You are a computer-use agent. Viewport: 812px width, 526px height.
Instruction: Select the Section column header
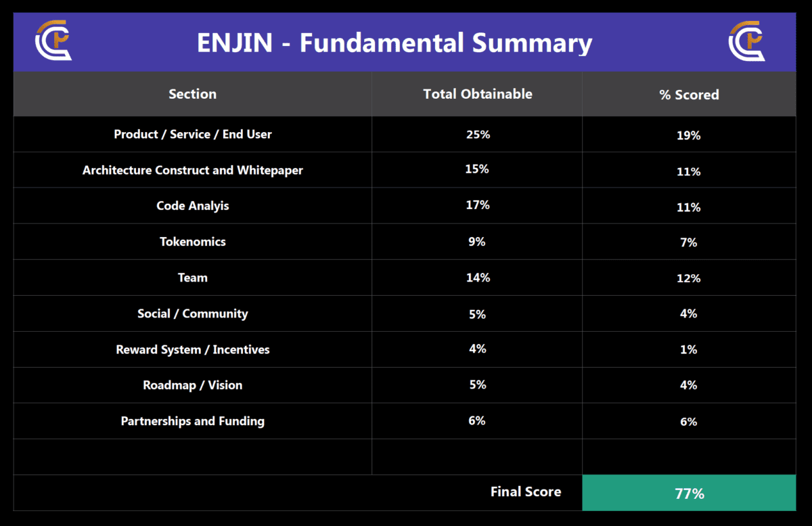(x=192, y=94)
